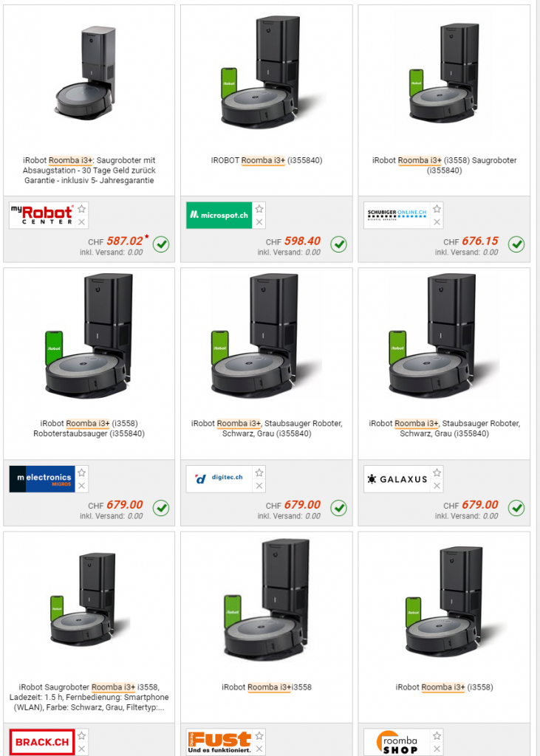This screenshot has width=540, height=756.
Task: Star the myRobot Center offer as favorite
Action: (x=81, y=209)
